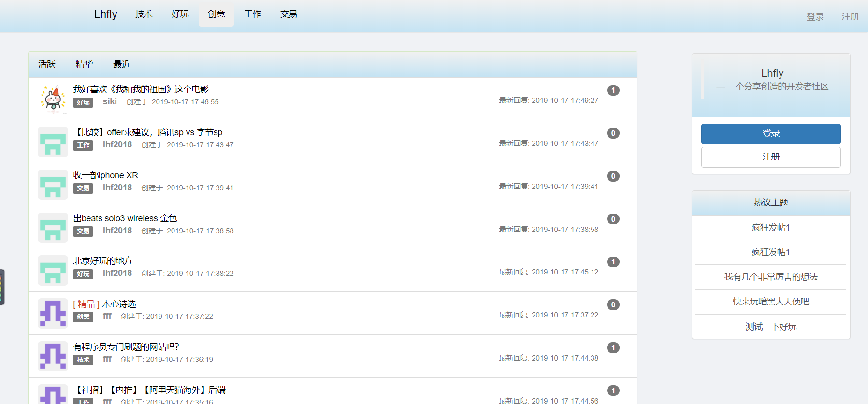
Task: Open hot topic 我有几个非常厉害的想法
Action: point(771,277)
